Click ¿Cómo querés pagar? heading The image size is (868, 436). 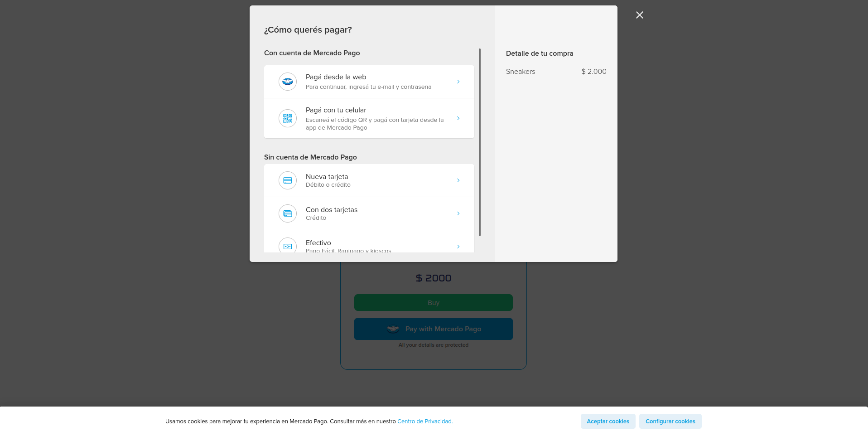point(308,30)
